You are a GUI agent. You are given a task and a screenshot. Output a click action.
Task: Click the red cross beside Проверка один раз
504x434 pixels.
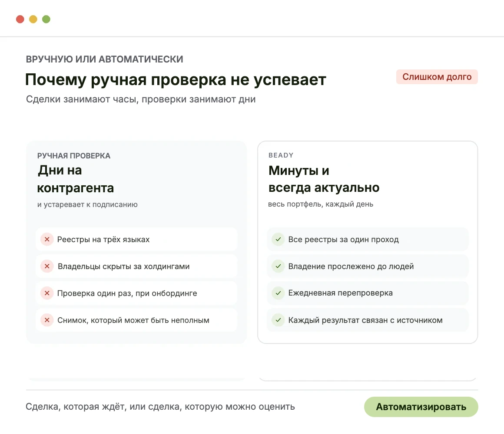coord(47,293)
